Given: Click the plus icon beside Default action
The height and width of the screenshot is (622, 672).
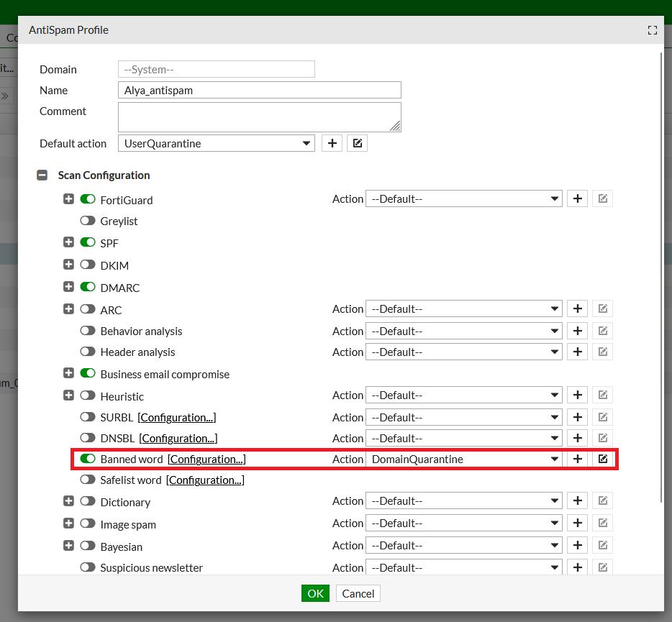Looking at the screenshot, I should [x=331, y=143].
